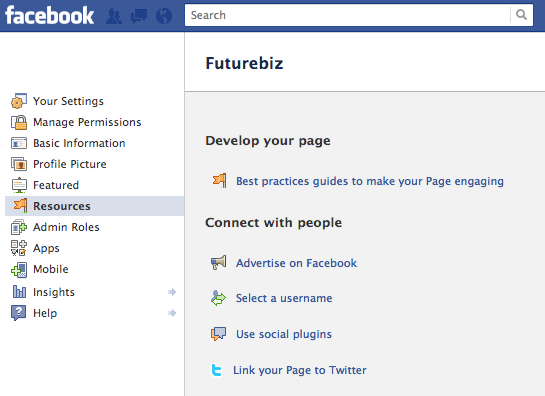Open notifications globe icon
The width and height of the screenshot is (545, 396).
164,16
